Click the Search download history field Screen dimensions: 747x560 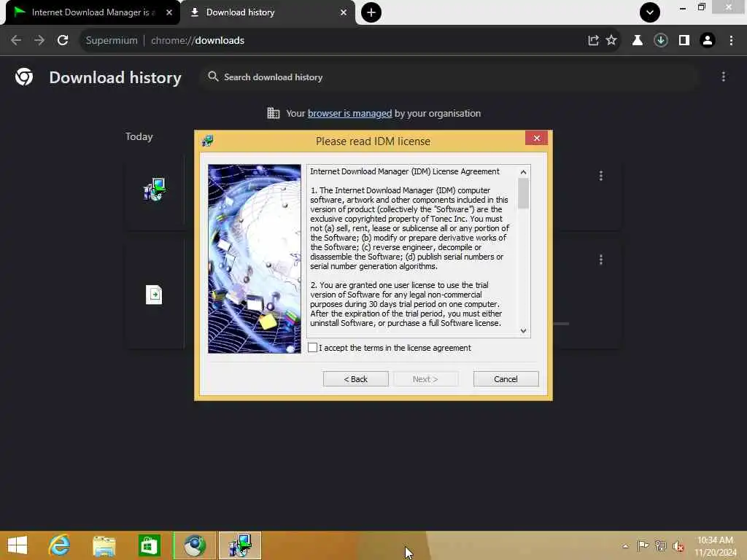(x=448, y=77)
